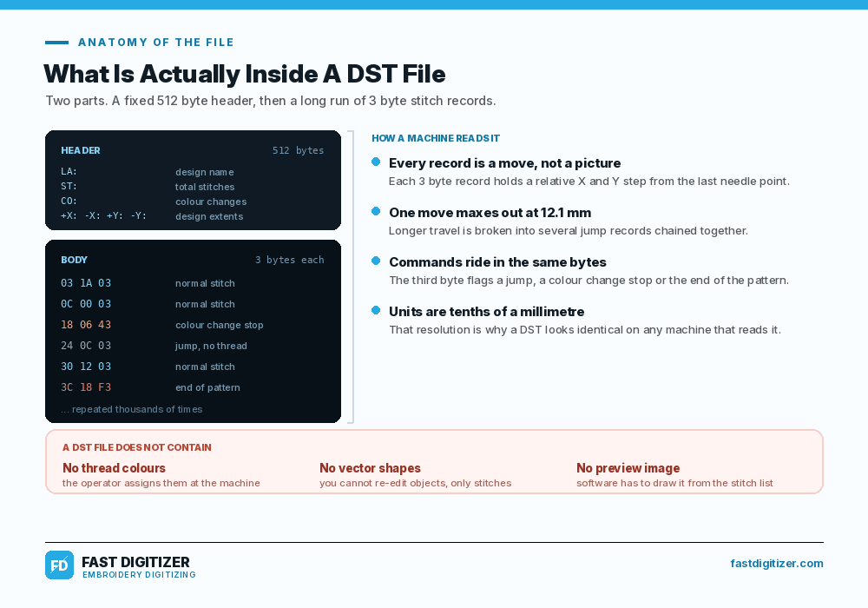This screenshot has width=868, height=608.
Task: Click the heading Units are tenths of a millimetre
Action: tap(487, 312)
